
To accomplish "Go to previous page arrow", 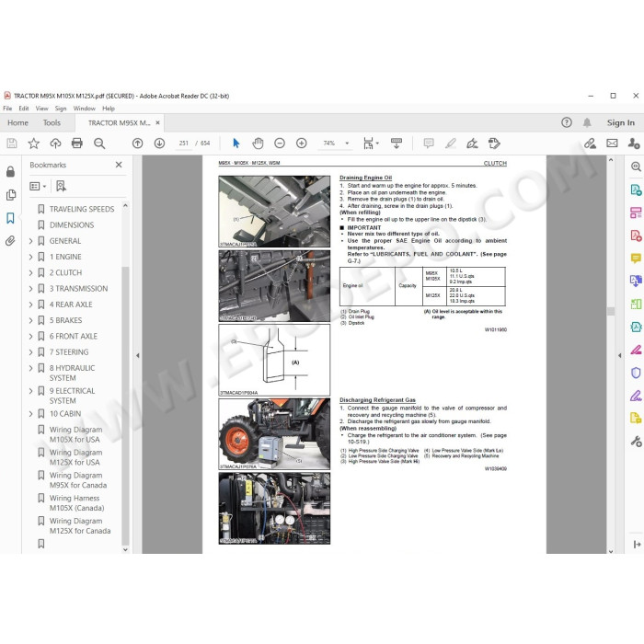I will (x=138, y=144).
